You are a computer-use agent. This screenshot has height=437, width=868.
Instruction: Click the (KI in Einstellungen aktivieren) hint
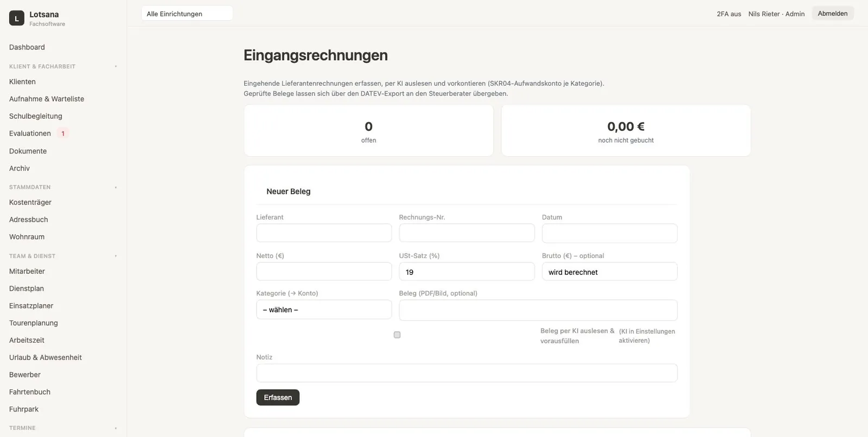click(647, 336)
